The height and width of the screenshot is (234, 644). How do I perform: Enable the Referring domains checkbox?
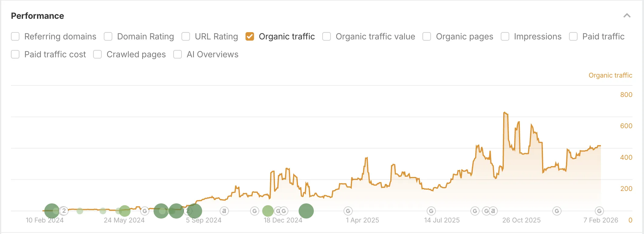click(15, 36)
